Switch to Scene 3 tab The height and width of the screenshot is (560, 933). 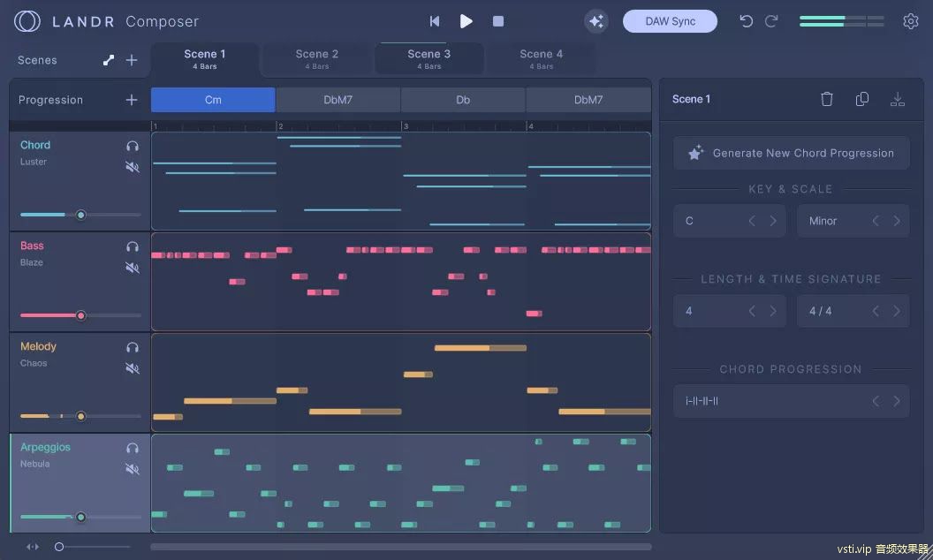pyautogui.click(x=429, y=59)
